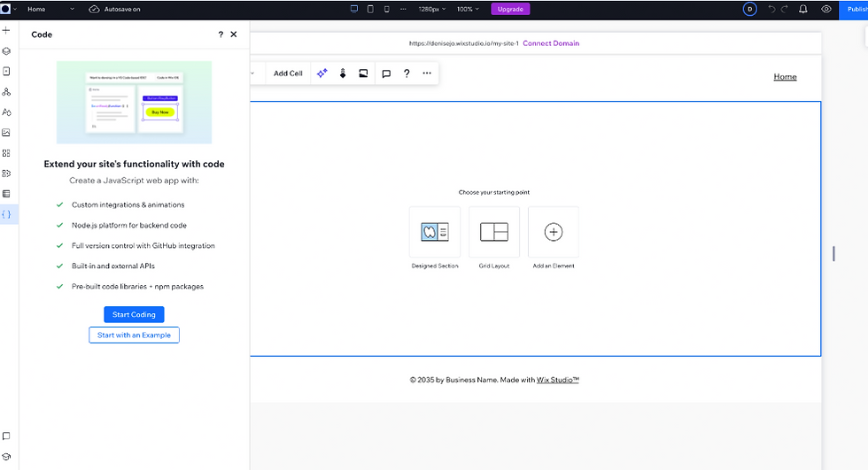Image resolution: width=868 pixels, height=470 pixels.
Task: Open the AI sparkle tool
Action: pyautogui.click(x=322, y=73)
